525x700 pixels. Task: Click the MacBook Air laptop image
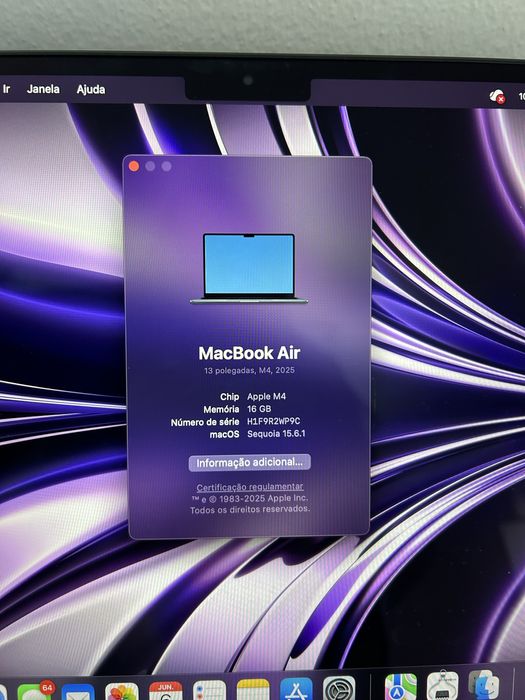click(249, 269)
